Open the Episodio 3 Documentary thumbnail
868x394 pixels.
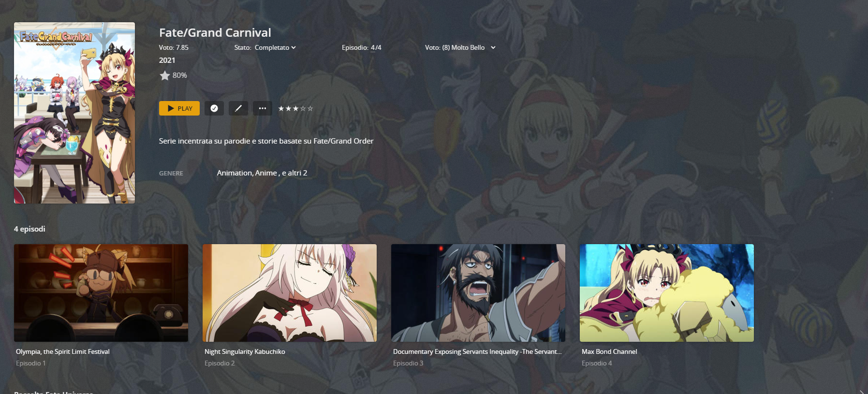pyautogui.click(x=478, y=293)
